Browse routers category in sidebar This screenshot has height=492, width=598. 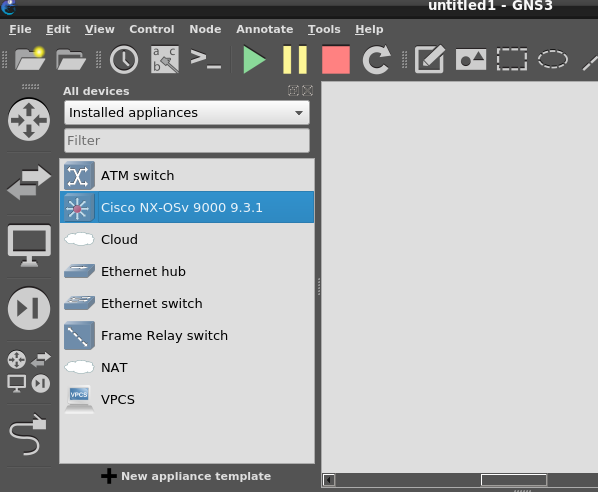(x=29, y=119)
